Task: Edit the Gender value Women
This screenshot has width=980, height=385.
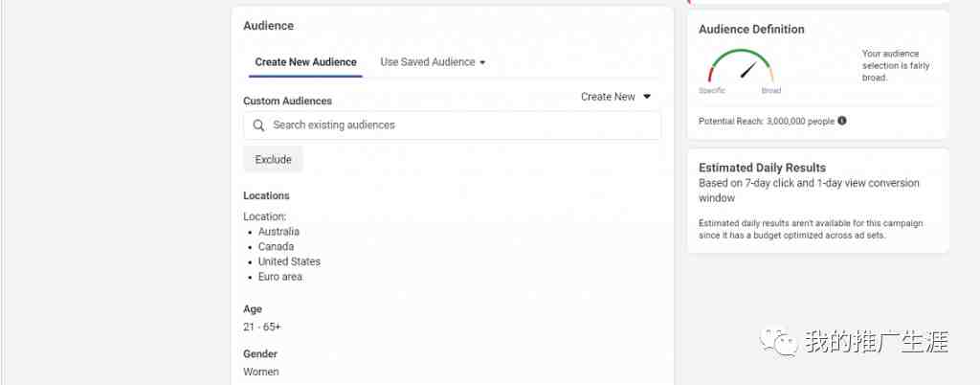Action: pyautogui.click(x=260, y=372)
